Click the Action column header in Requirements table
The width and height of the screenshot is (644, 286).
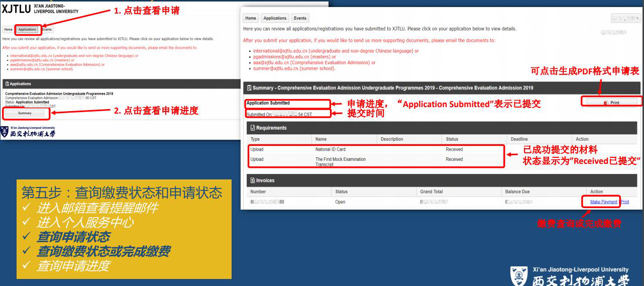click(582, 139)
